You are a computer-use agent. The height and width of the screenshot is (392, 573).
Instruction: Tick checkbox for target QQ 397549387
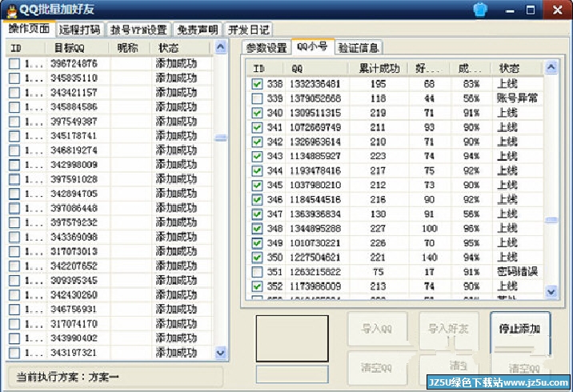pyautogui.click(x=14, y=122)
